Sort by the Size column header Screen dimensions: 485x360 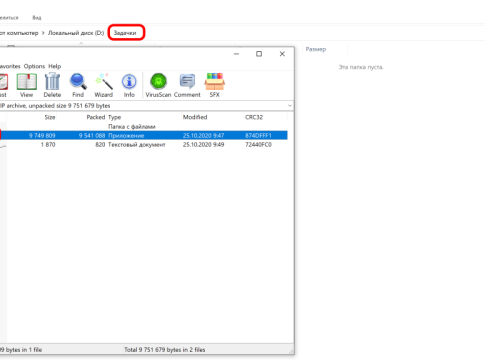pos(50,117)
